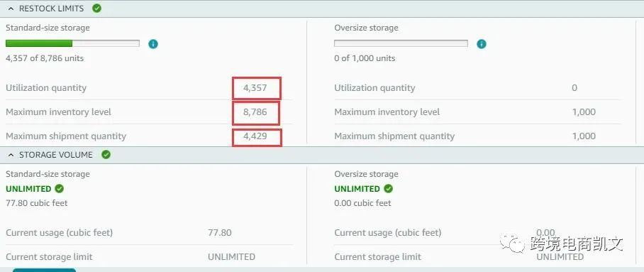This screenshot has height=272, width=644.
Task: Open info icon for Oversize storage bar
Action: [x=482, y=44]
